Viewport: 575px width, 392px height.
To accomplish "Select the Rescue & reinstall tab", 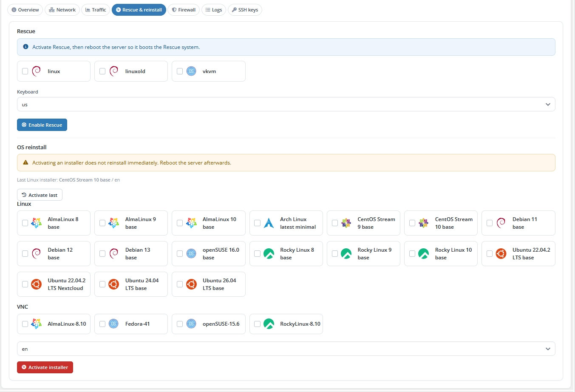I will pos(139,10).
